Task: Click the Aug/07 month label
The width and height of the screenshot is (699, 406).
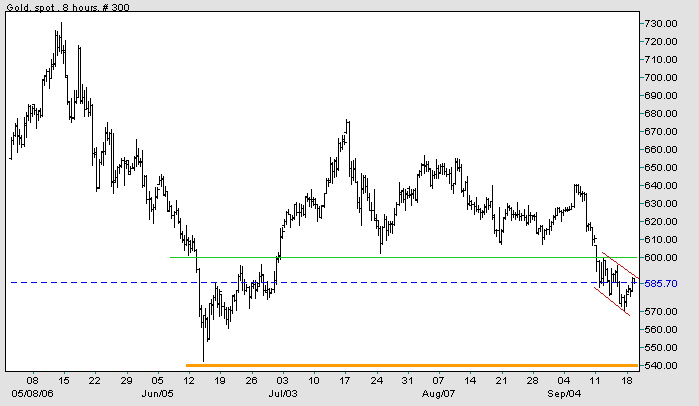Action: pyautogui.click(x=439, y=394)
